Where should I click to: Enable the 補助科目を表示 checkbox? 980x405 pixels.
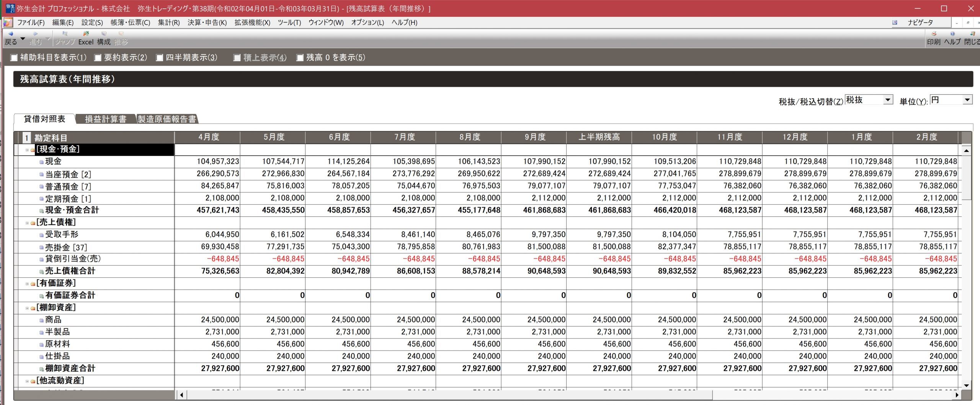point(14,58)
